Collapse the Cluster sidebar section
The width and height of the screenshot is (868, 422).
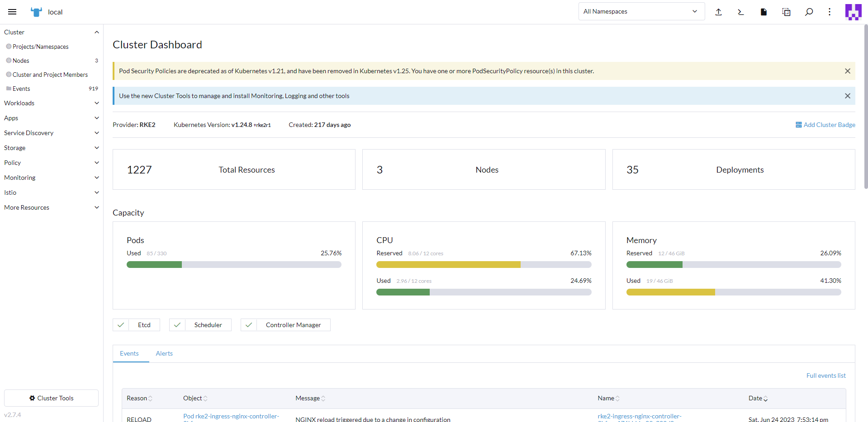click(x=96, y=32)
